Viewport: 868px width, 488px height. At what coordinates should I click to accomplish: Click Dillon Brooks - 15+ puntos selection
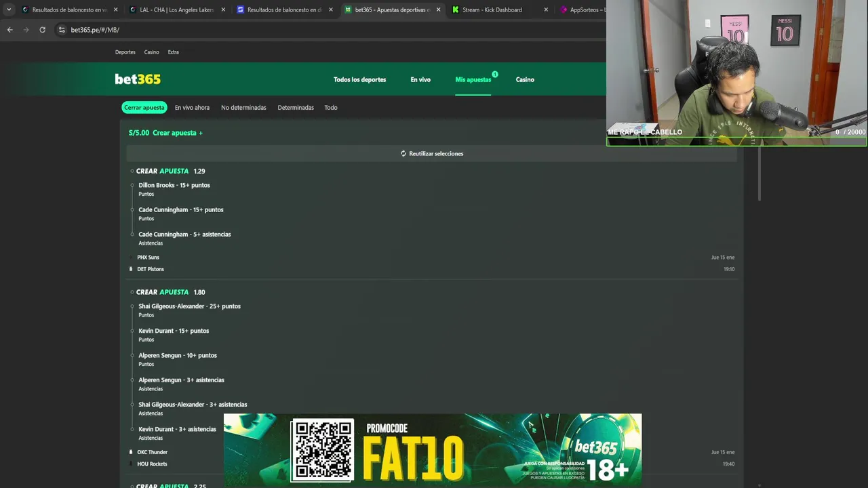tap(174, 185)
